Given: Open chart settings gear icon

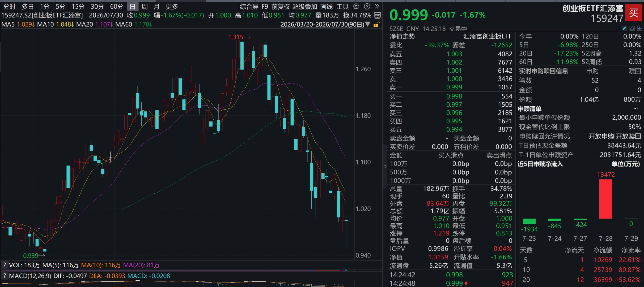Looking at the screenshot, I should point(356,6).
